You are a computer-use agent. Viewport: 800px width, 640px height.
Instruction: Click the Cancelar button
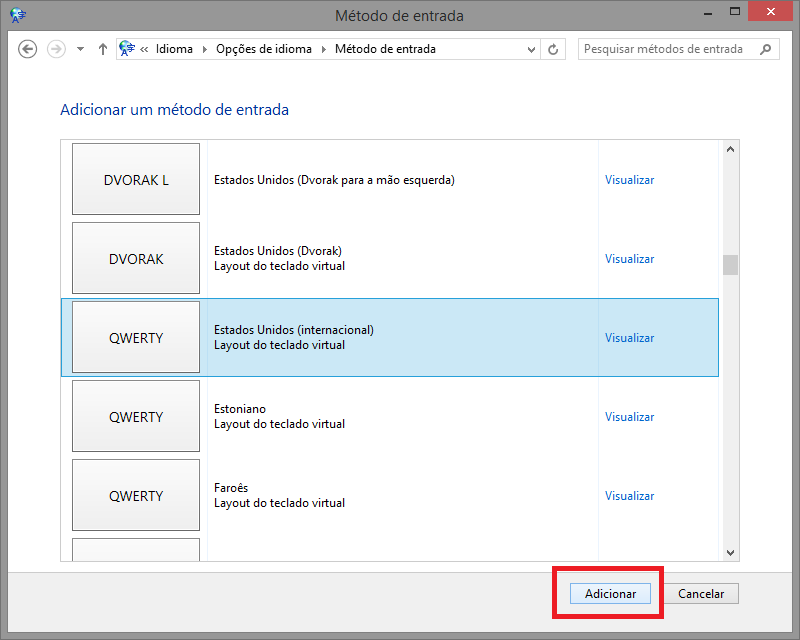click(701, 593)
